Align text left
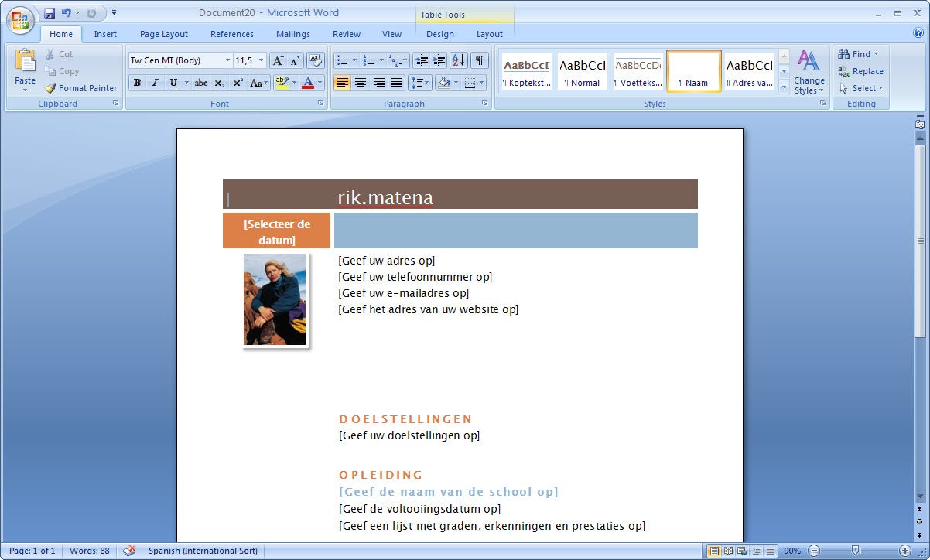930x560 pixels. (x=343, y=83)
